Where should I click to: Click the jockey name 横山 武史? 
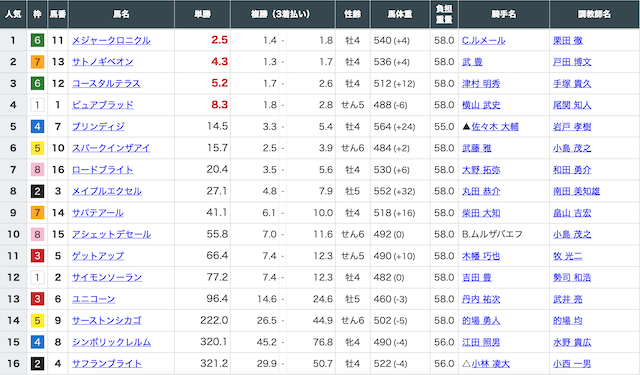pyautogui.click(x=481, y=105)
